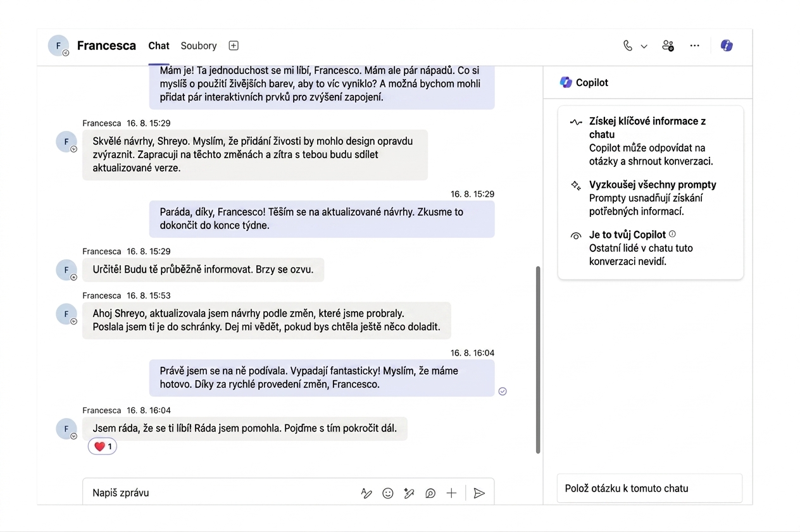The image size is (800, 532).
Task: Click the heart reaction with count 1
Action: pos(103,447)
